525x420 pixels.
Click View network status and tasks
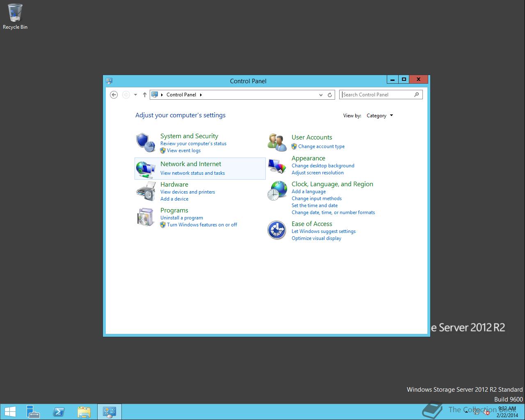pos(192,173)
